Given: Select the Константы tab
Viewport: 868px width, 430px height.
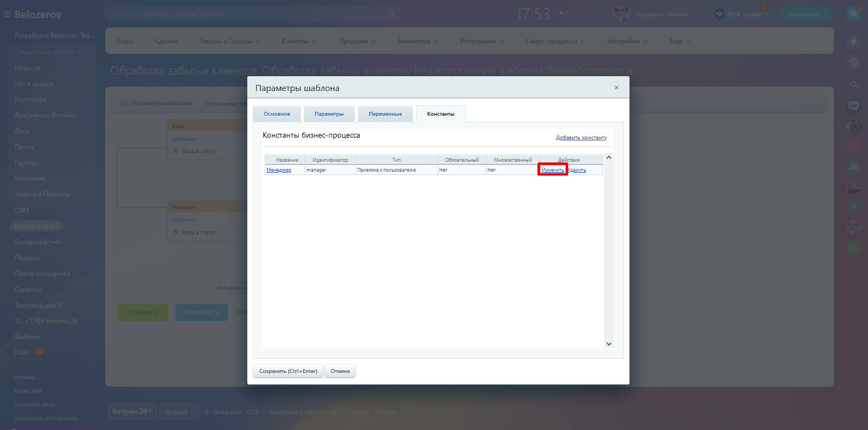Looking at the screenshot, I should tap(441, 114).
